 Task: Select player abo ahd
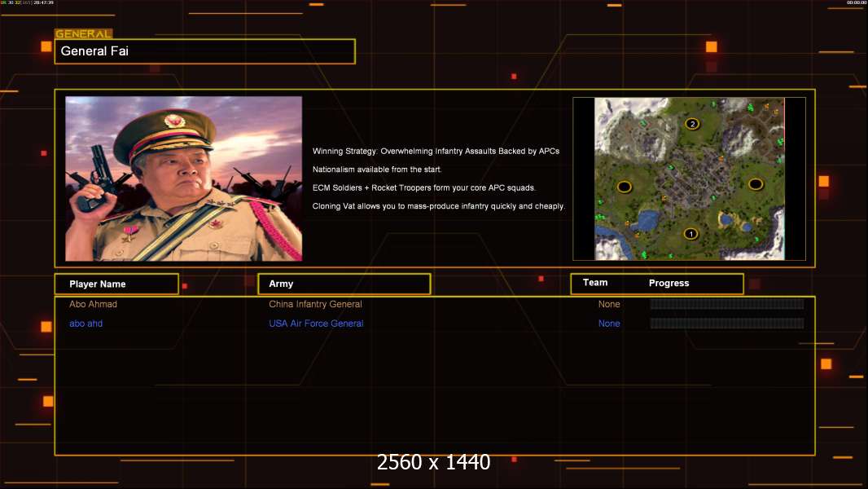point(85,324)
